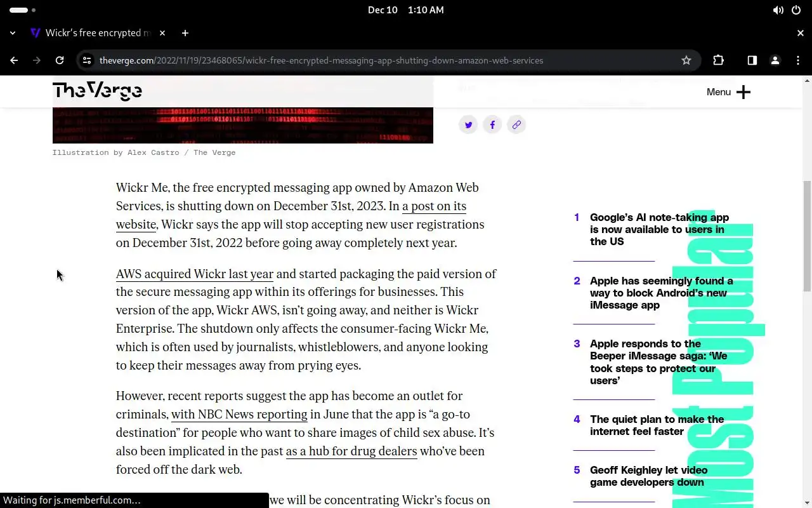
Task: Click the address bar URL
Action: (x=321, y=60)
